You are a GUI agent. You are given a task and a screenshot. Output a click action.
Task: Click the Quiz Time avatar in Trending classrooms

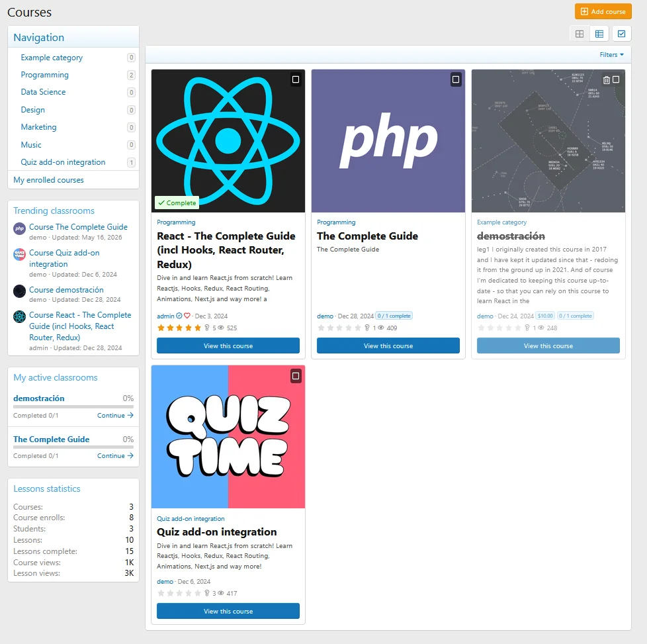[19, 254]
